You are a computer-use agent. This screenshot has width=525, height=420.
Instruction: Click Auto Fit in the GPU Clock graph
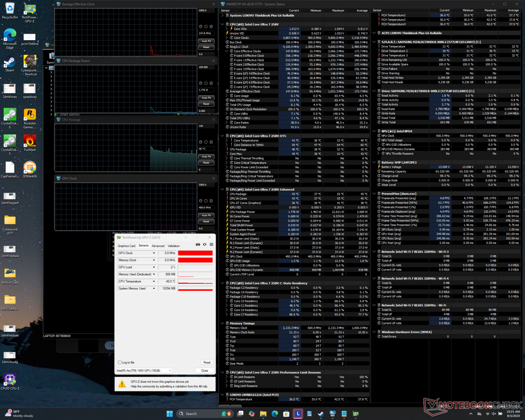coord(206,215)
